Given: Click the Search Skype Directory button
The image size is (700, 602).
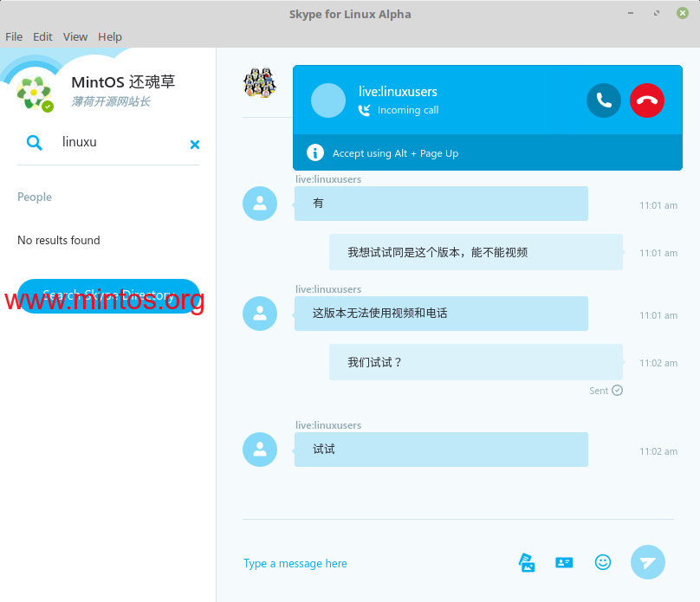Looking at the screenshot, I should tap(108, 296).
